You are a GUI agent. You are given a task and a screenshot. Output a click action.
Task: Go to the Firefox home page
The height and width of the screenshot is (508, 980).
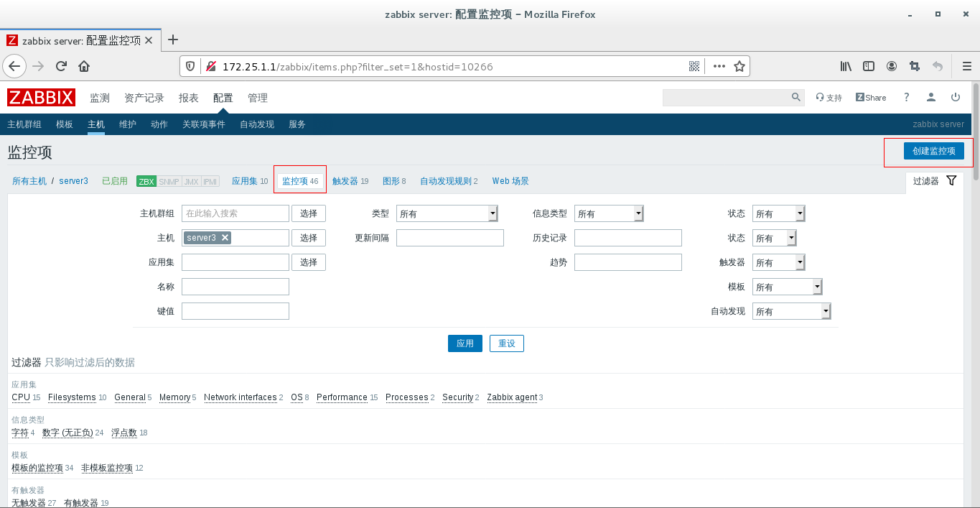point(84,66)
